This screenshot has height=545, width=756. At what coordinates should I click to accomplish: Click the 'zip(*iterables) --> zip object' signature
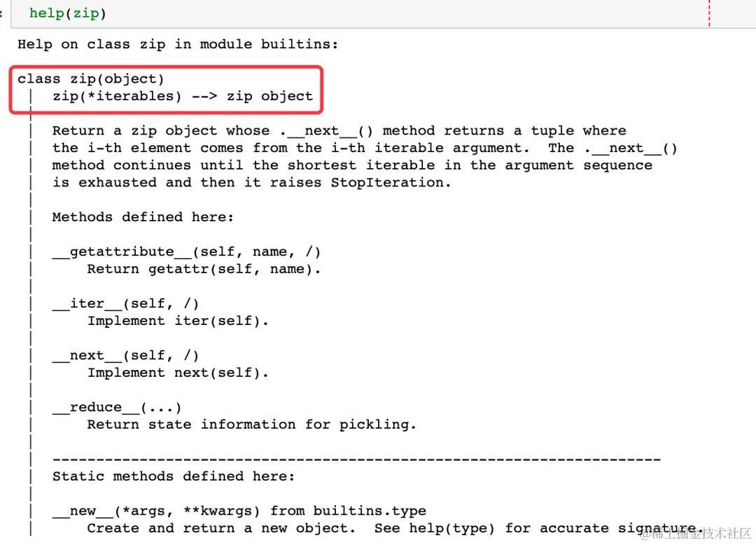point(183,96)
